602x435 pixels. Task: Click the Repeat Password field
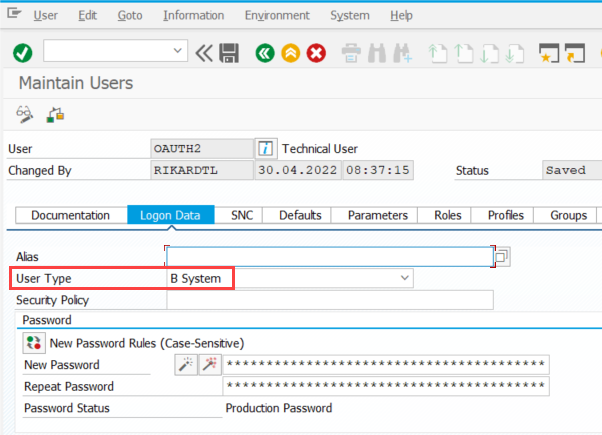386,386
